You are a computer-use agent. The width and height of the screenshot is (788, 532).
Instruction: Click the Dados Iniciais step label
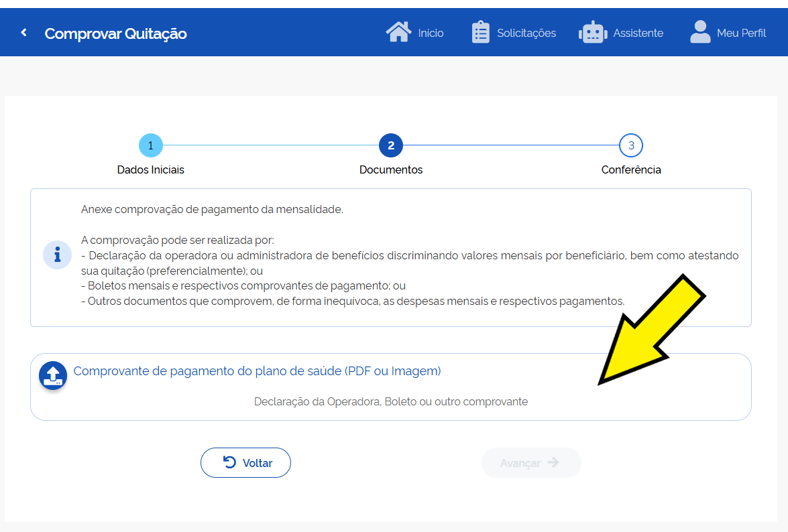(x=151, y=170)
